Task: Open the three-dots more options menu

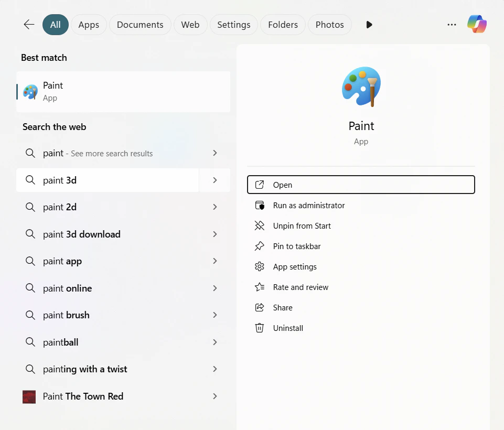Action: click(x=452, y=25)
